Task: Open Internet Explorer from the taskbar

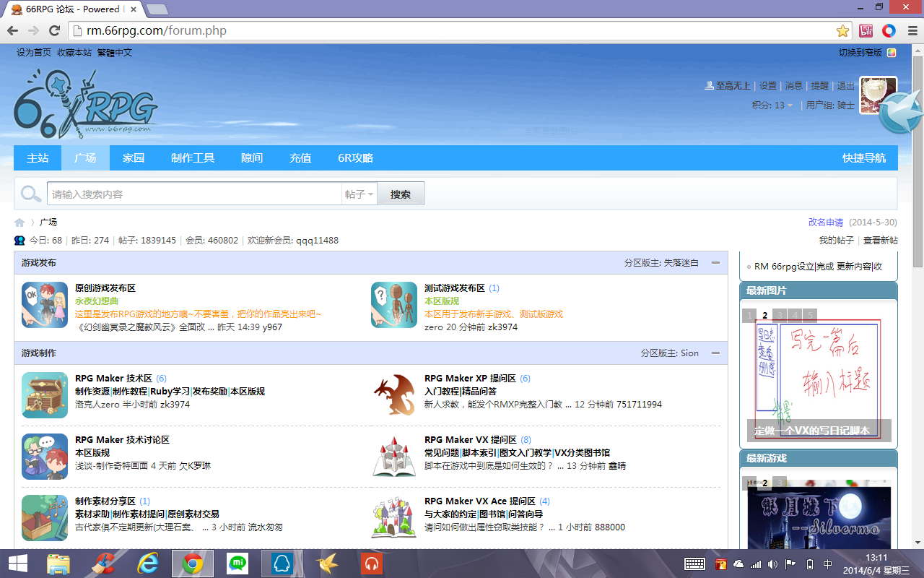Action: point(148,563)
